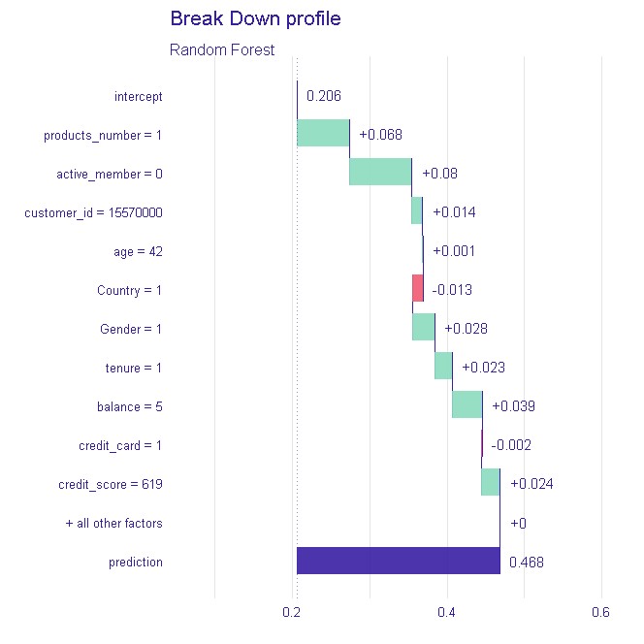The height and width of the screenshot is (644, 644).
Task: Click the green Gender contribution bar
Action: tap(423, 328)
